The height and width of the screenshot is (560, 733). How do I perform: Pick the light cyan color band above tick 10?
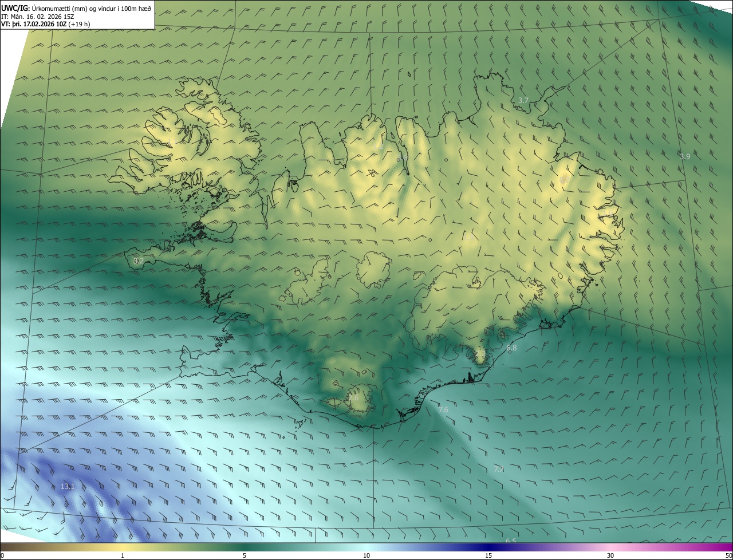(366, 547)
